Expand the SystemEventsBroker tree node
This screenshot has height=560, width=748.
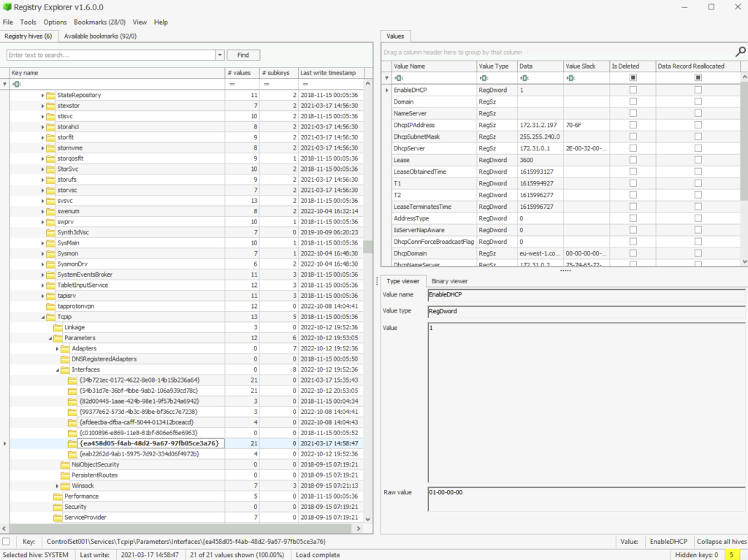pyautogui.click(x=42, y=275)
